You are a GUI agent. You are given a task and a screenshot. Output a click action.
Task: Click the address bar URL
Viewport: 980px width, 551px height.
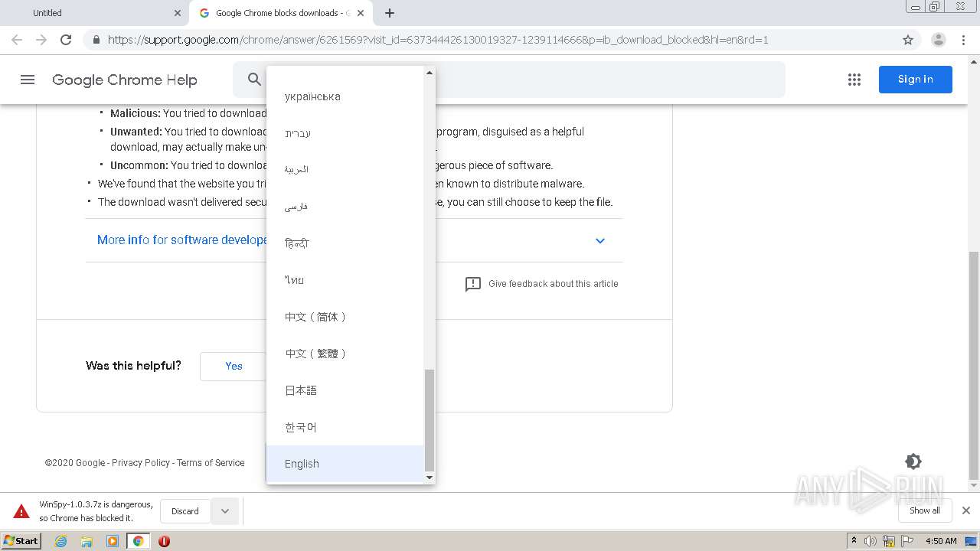tap(438, 40)
